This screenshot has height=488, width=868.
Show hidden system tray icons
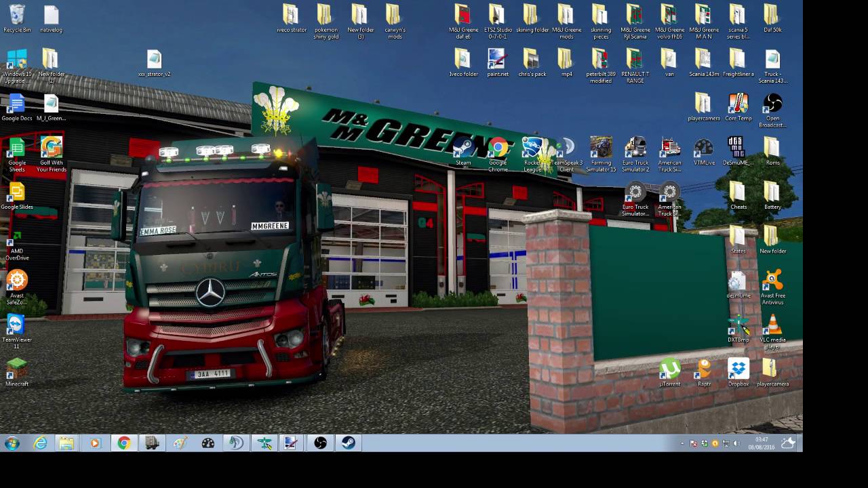(683, 444)
